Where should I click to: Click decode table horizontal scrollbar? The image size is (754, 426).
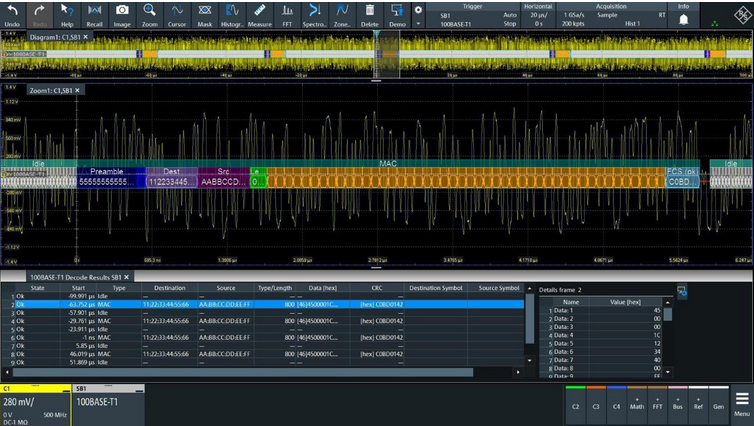(243, 372)
